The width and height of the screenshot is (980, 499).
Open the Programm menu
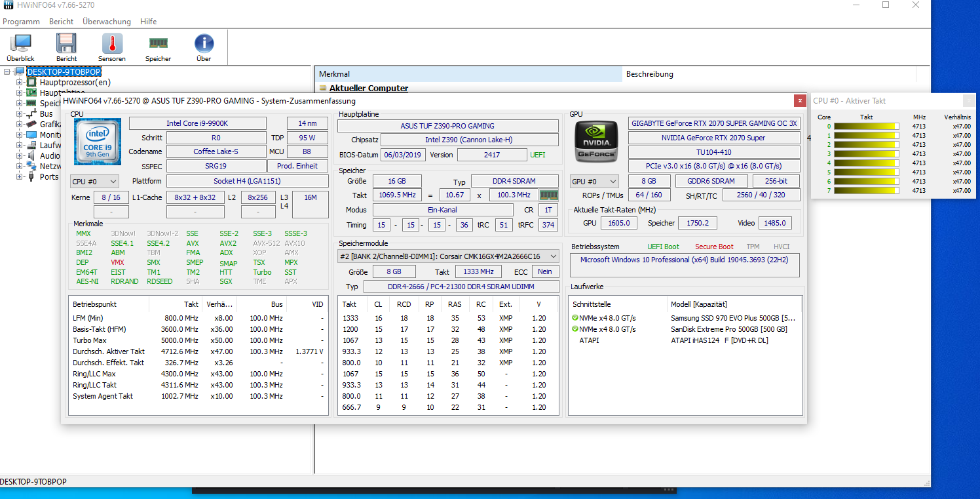tap(21, 22)
